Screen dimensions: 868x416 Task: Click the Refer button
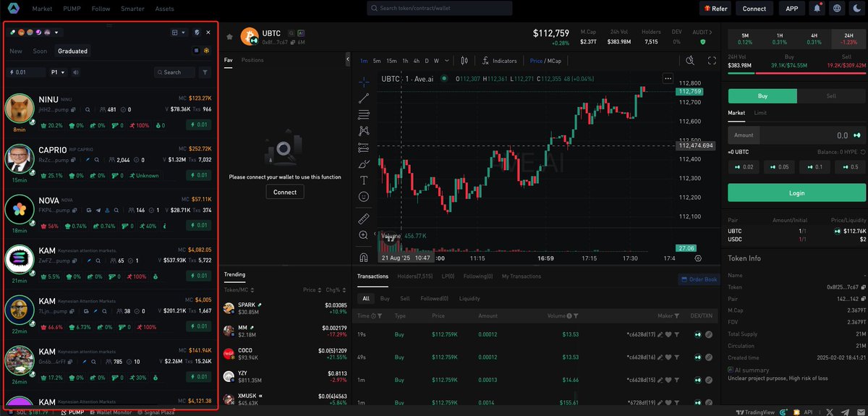(715, 9)
